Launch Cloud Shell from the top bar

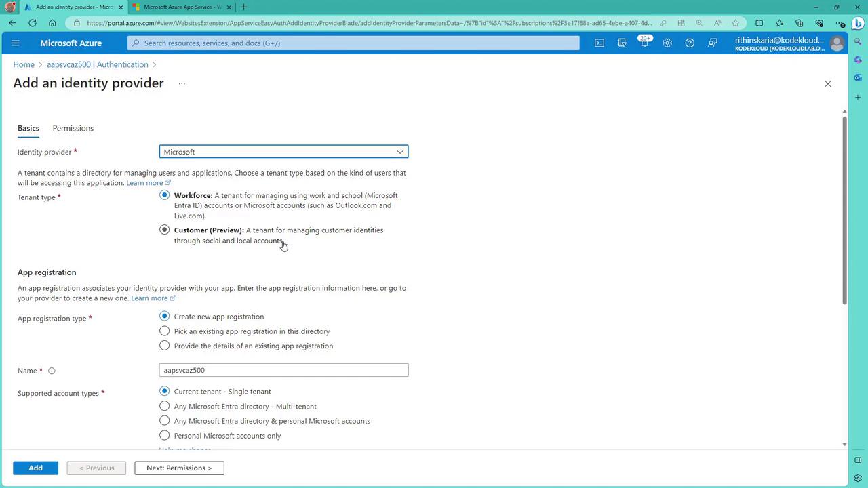599,43
